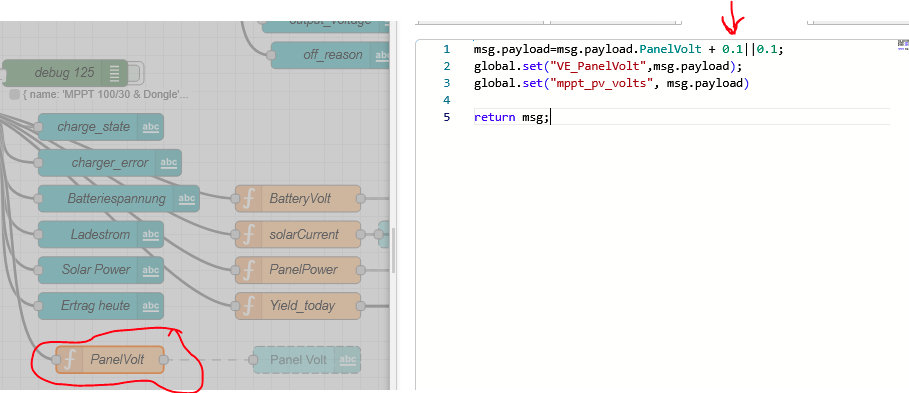The image size is (909, 393).
Task: Select the disabled Panel Volt text node
Action: (307, 360)
